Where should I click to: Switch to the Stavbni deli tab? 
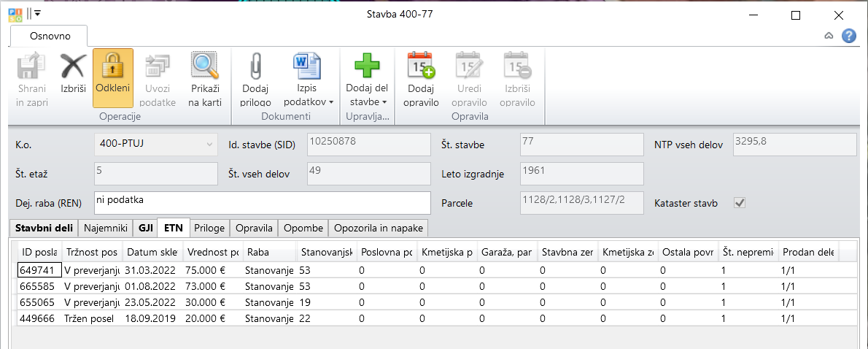pos(43,228)
